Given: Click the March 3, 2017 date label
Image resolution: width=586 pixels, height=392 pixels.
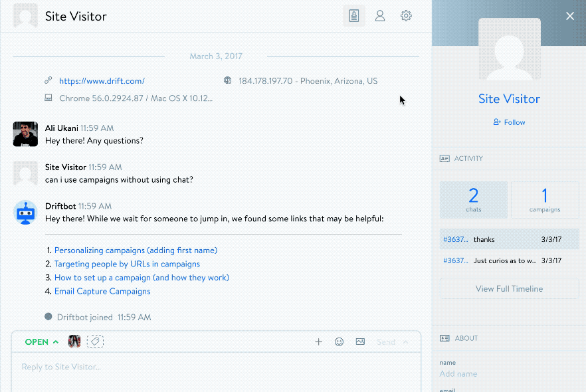Looking at the screenshot, I should click(x=216, y=56).
